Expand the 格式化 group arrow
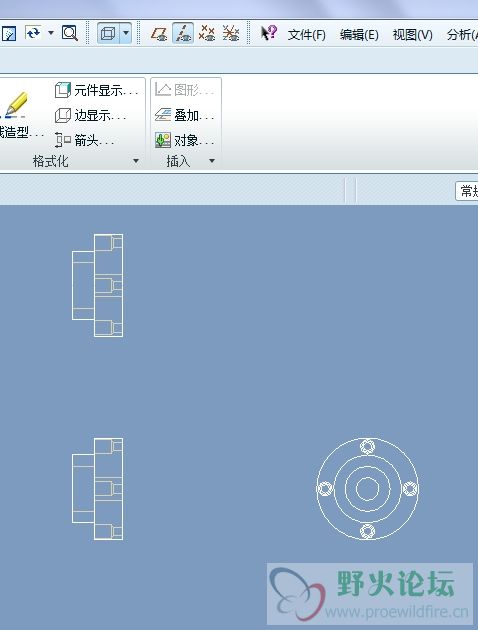The image size is (478, 630). [x=136, y=161]
